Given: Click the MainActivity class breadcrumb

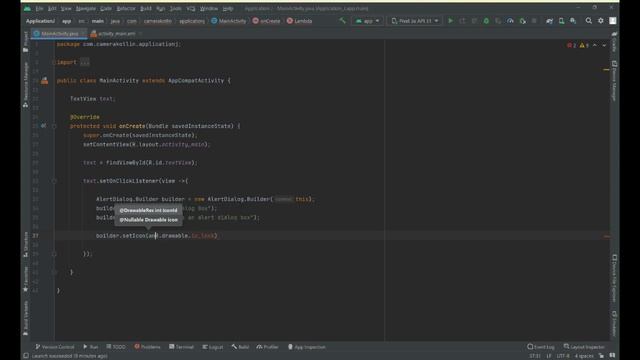Looking at the screenshot, I should click(x=229, y=21).
